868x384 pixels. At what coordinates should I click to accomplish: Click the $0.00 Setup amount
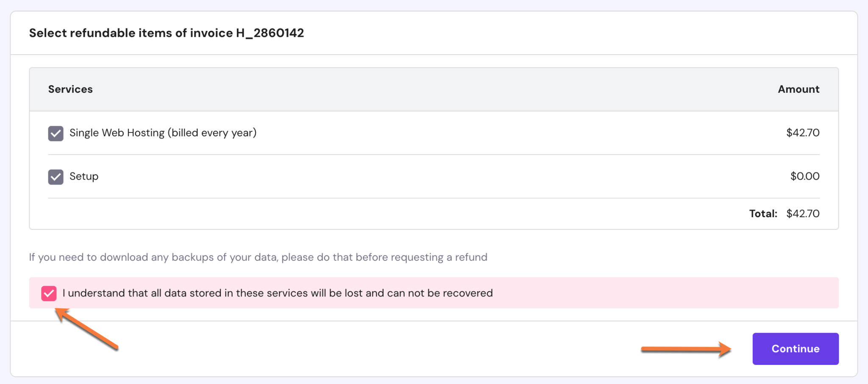point(804,177)
